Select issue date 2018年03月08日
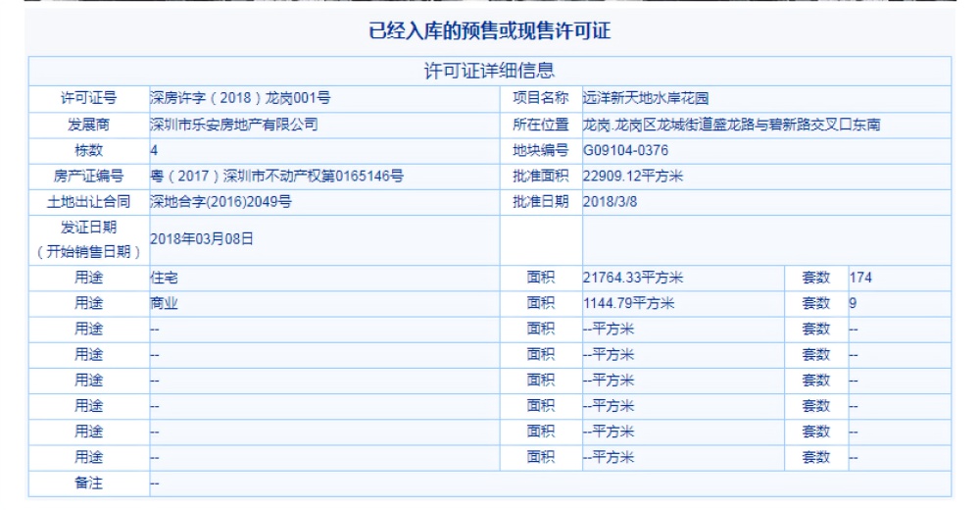Viewport: 980px width, 510px height. tap(201, 239)
